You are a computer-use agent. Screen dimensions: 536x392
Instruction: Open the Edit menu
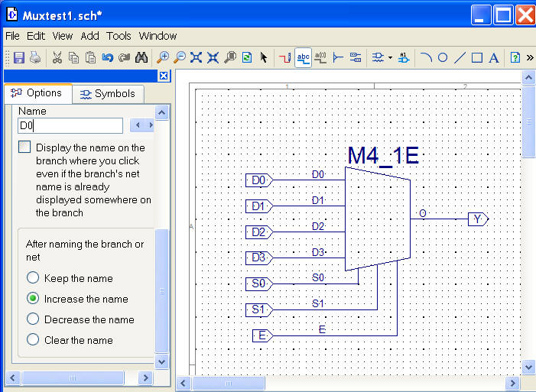[x=36, y=36]
